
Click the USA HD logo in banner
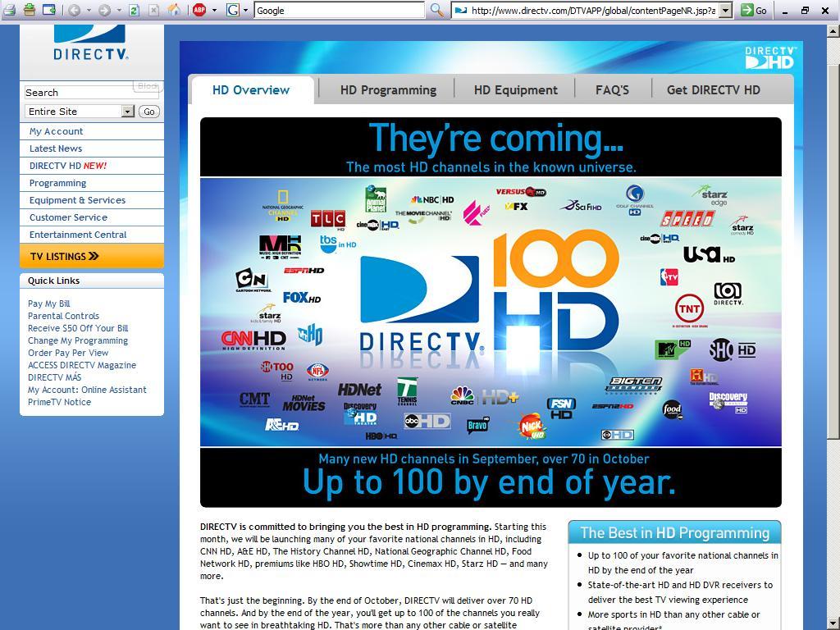(709, 254)
